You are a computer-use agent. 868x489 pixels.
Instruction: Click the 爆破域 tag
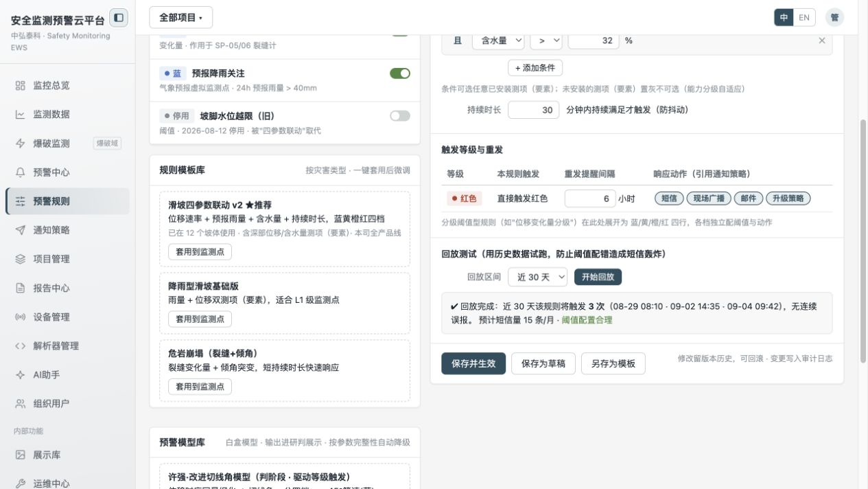pos(107,144)
